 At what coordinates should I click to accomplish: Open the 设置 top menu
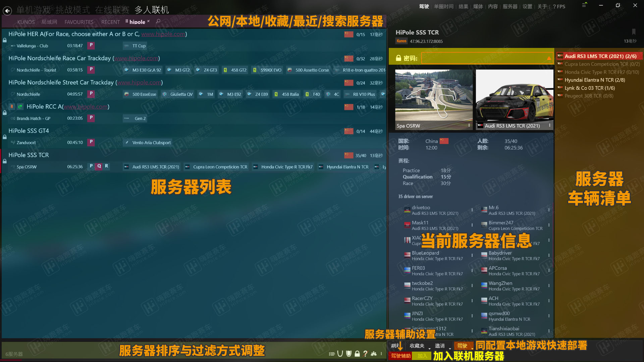527,6
